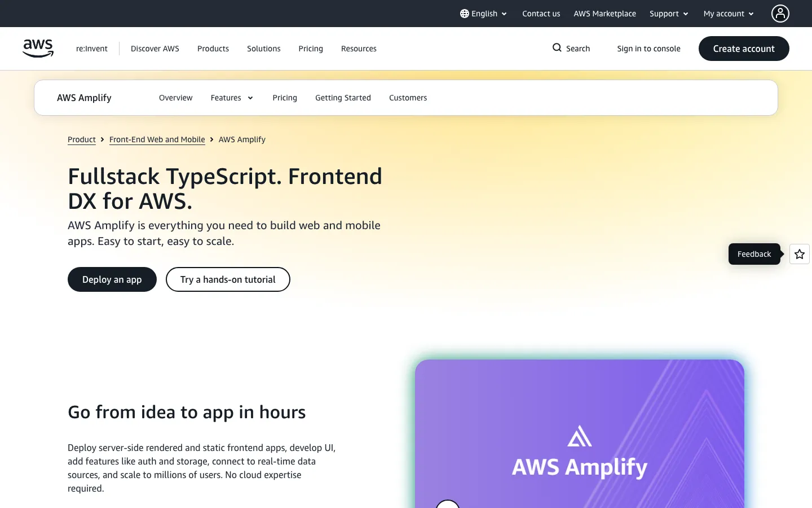Open the Discover AWS menu
The width and height of the screenshot is (812, 508).
pyautogui.click(x=155, y=49)
